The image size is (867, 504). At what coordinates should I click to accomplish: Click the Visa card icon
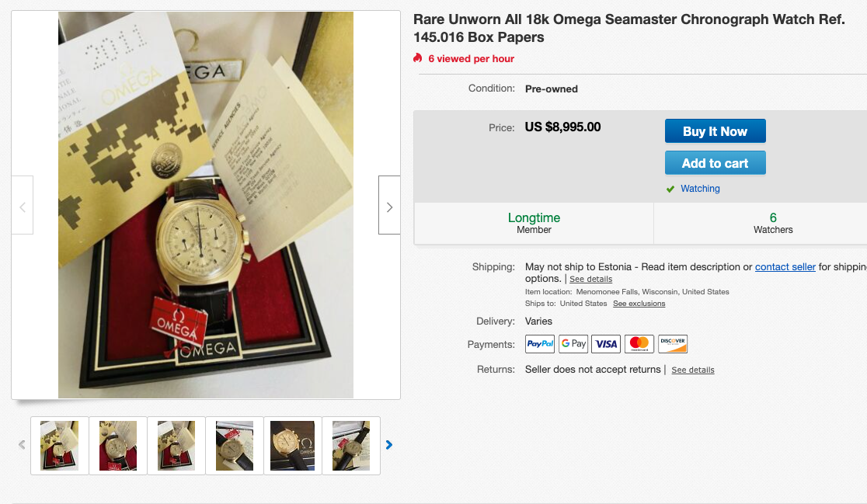point(606,344)
